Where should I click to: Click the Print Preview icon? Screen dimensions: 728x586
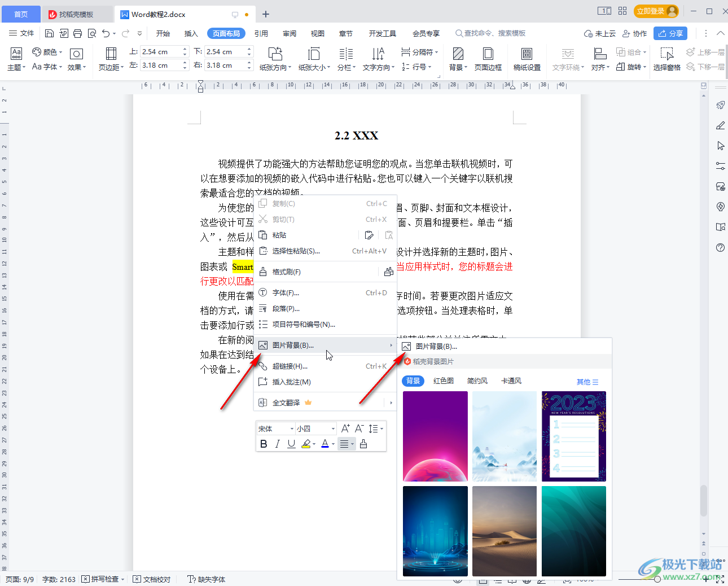click(x=92, y=33)
